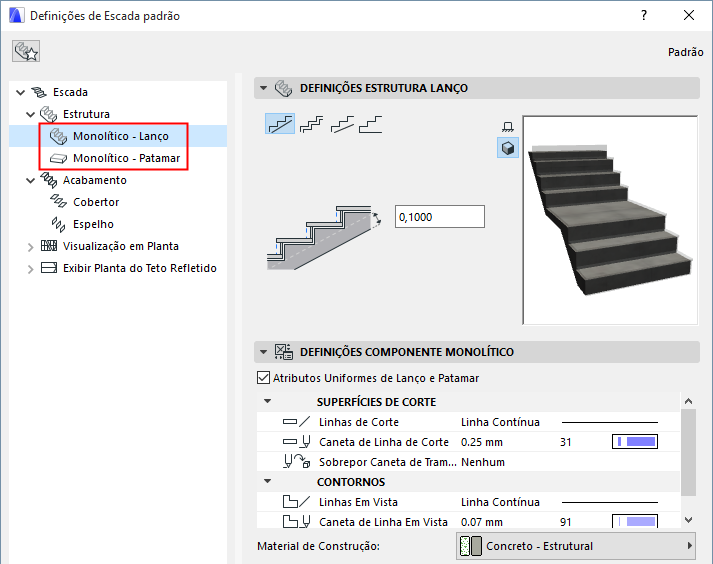Choose the third flight structure type icon

coord(342,124)
